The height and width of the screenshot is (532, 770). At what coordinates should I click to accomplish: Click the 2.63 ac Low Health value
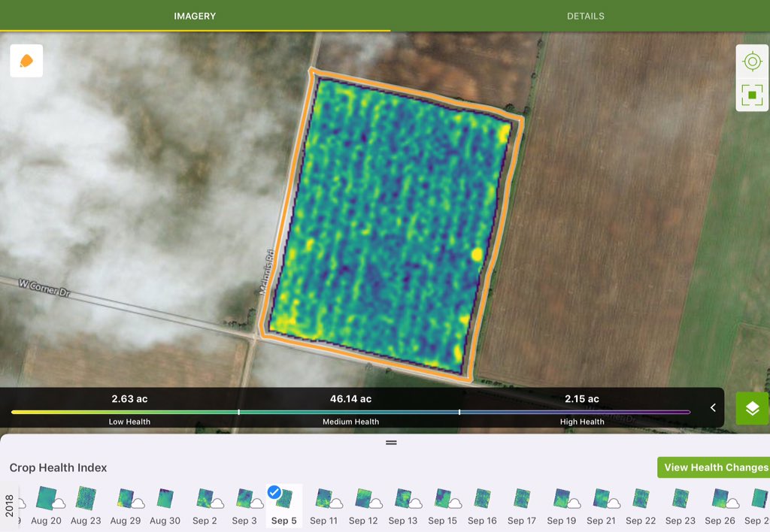[129, 399]
